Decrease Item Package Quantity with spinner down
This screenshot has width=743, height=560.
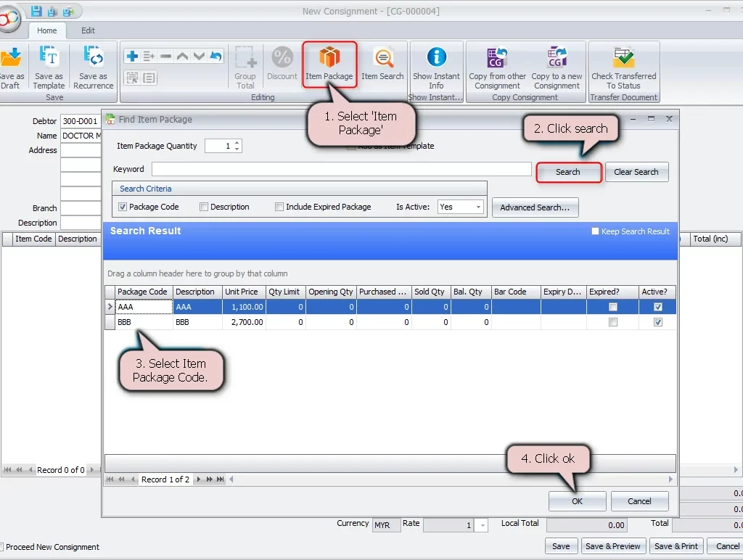coord(237,149)
